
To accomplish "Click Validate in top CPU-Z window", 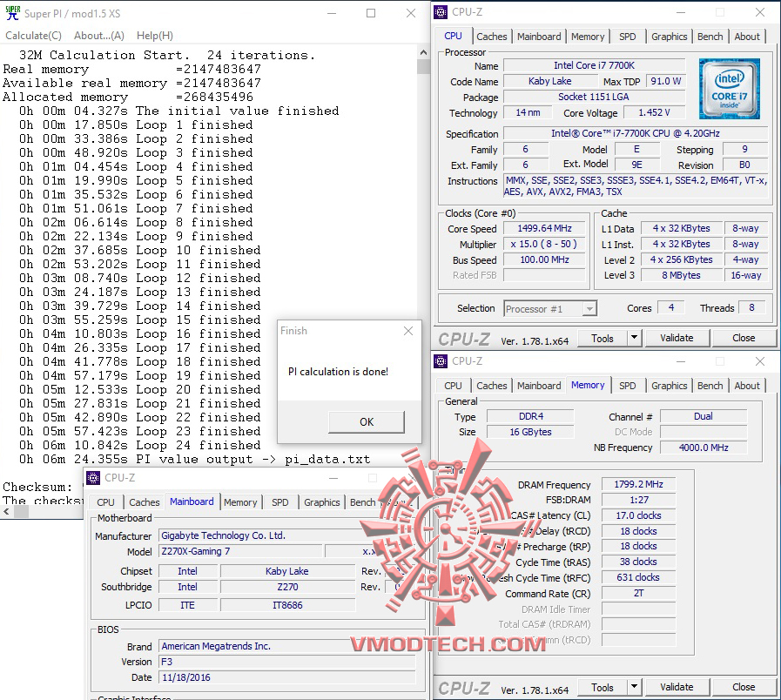I will [677, 338].
